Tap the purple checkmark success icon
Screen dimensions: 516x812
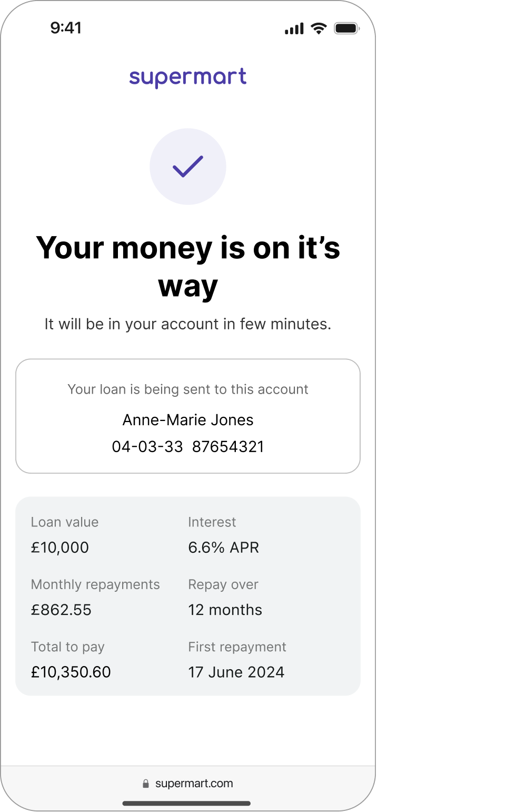(187, 167)
